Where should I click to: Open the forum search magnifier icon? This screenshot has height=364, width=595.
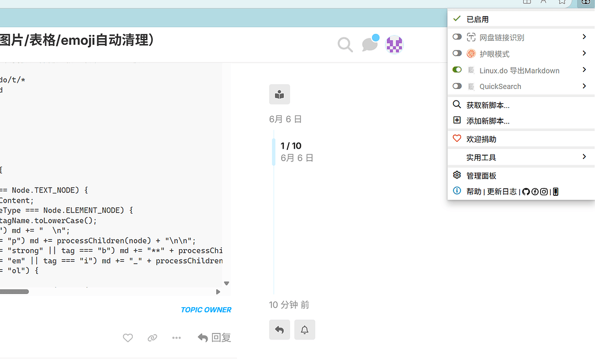coord(345,45)
